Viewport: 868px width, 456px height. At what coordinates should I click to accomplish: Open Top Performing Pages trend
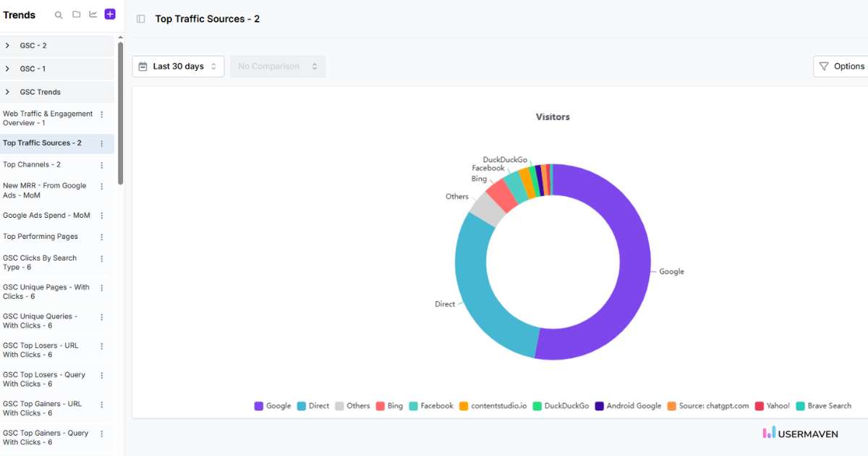[41, 237]
